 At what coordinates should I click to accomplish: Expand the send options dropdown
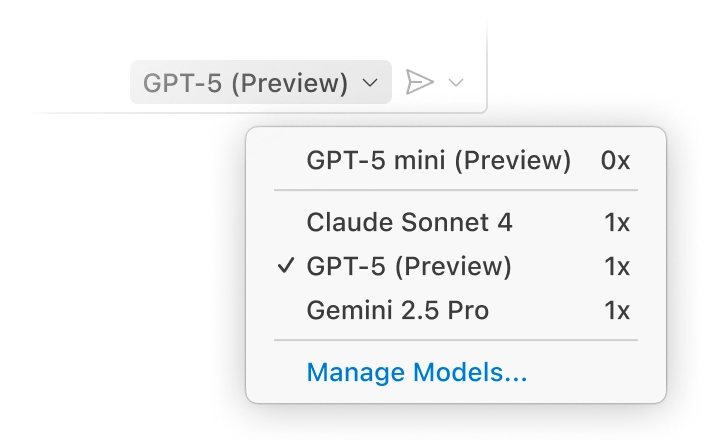point(456,83)
